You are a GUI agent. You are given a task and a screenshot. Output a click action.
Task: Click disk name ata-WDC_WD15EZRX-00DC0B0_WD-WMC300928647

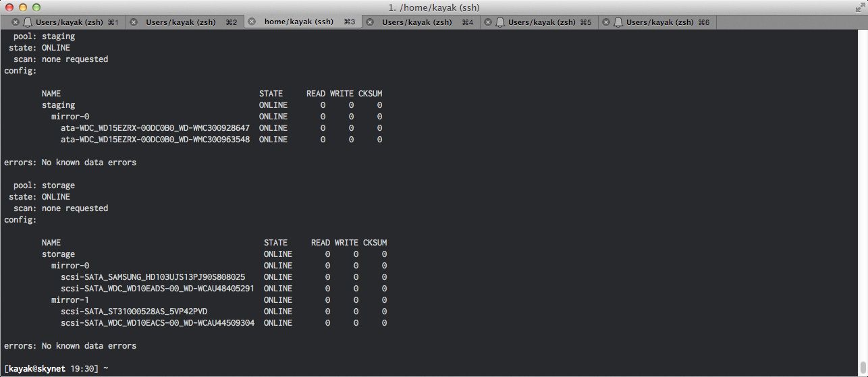pyautogui.click(x=155, y=128)
